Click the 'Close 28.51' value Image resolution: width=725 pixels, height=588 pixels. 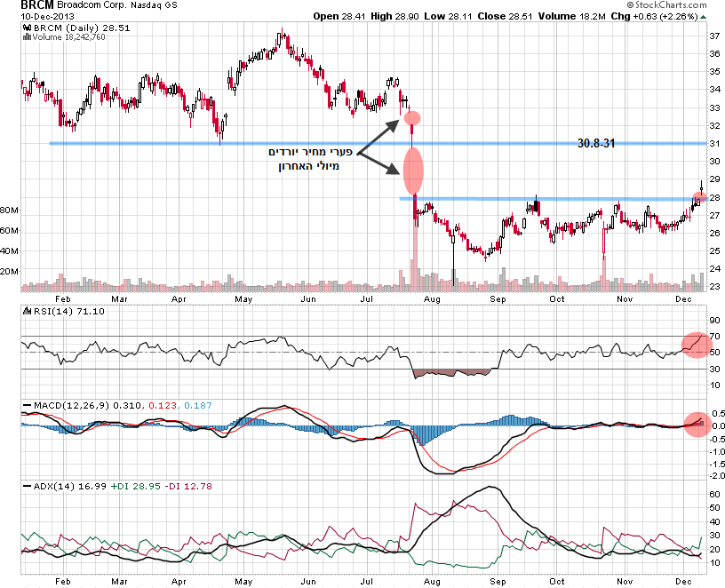tap(505, 16)
